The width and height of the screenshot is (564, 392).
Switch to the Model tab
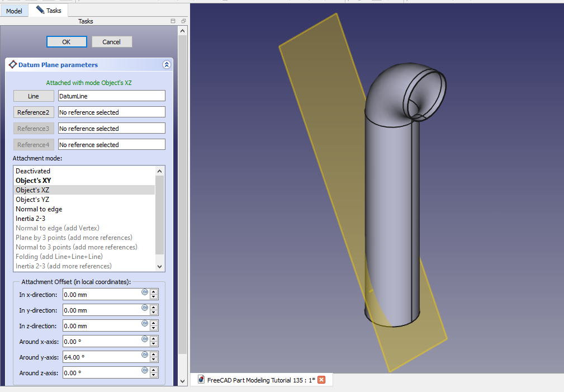click(x=14, y=11)
